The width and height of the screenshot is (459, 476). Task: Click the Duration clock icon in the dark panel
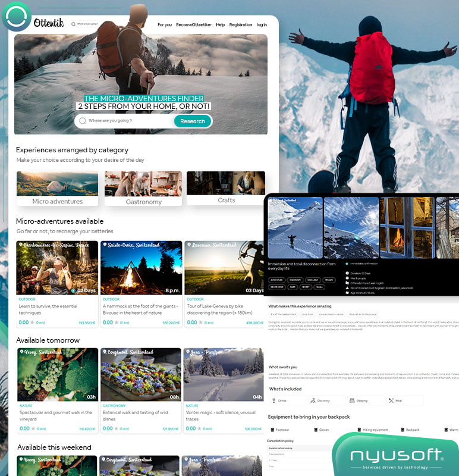(347, 273)
